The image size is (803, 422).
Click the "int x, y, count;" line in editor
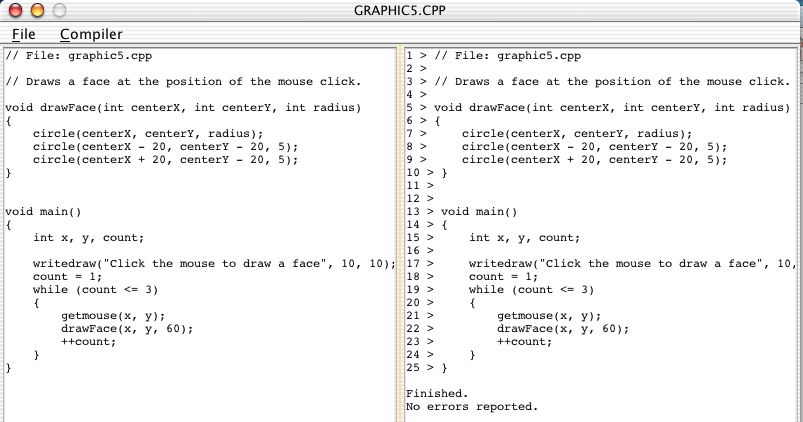coord(88,238)
